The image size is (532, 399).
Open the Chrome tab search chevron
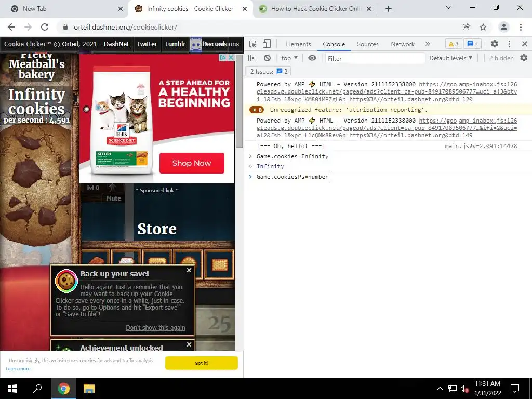tap(448, 7)
